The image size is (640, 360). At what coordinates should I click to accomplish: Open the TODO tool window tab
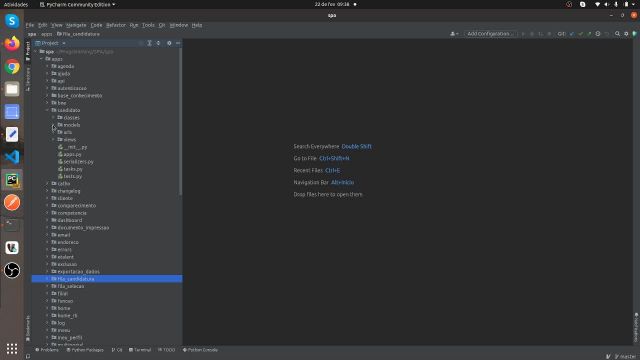point(167,350)
